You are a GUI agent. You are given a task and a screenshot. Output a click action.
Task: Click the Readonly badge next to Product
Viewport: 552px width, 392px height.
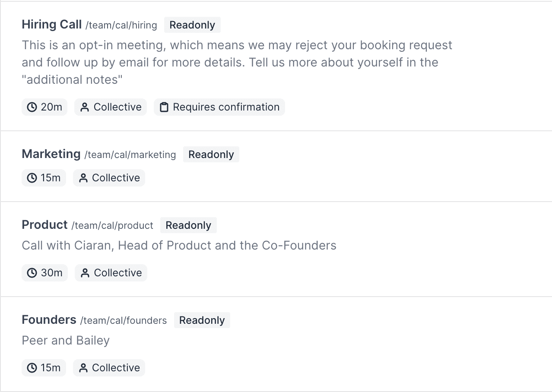coord(188,225)
